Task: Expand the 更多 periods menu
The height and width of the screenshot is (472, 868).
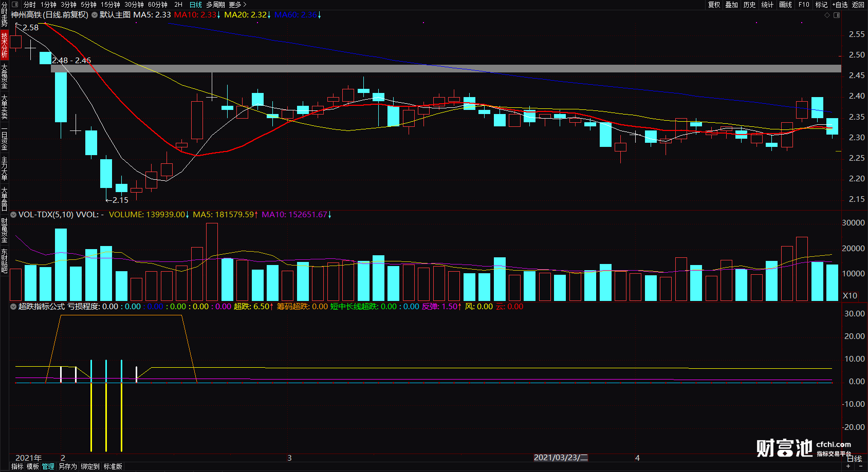Action: coord(237,5)
